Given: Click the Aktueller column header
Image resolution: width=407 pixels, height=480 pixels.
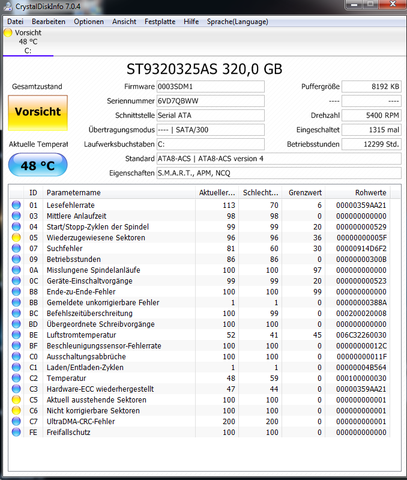Looking at the screenshot, I should click(x=217, y=193).
